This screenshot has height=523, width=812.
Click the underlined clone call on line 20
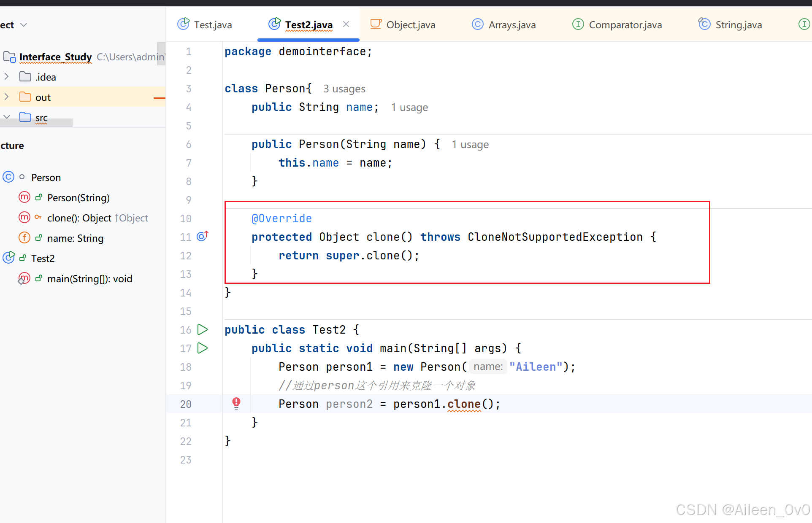click(464, 404)
